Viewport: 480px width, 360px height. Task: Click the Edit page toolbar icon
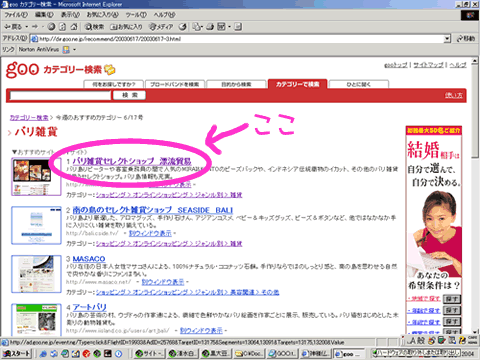pyautogui.click(x=221, y=27)
